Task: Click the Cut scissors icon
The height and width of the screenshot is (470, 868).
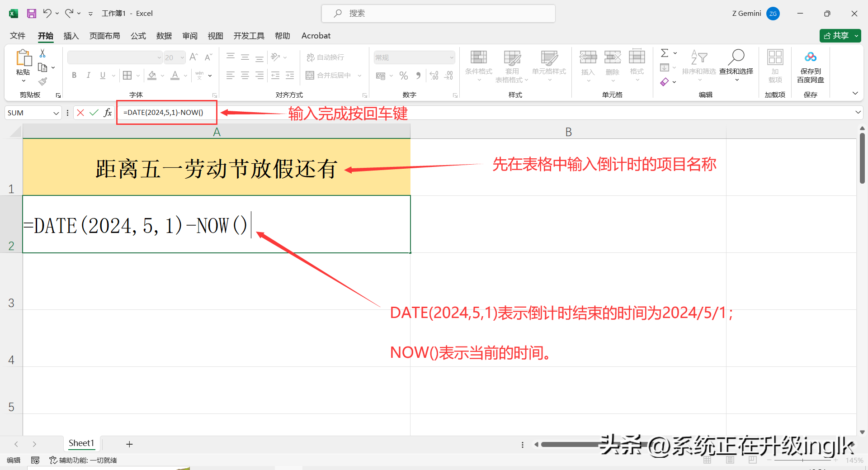Action: [42, 53]
